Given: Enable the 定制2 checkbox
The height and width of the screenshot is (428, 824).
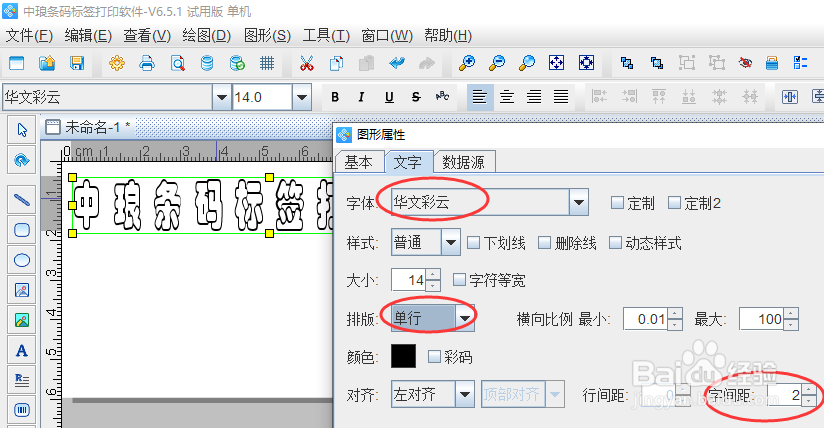Looking at the screenshot, I should coord(674,202).
